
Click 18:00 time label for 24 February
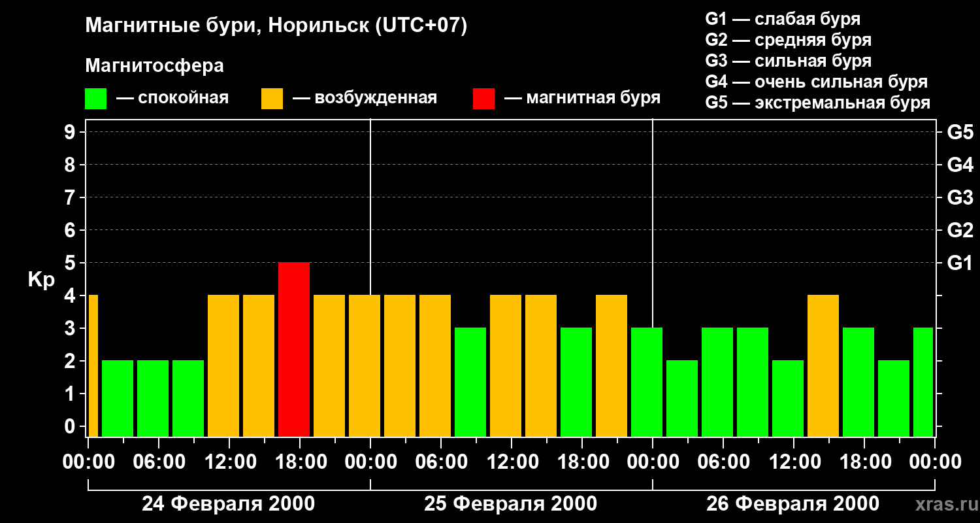coord(300,462)
